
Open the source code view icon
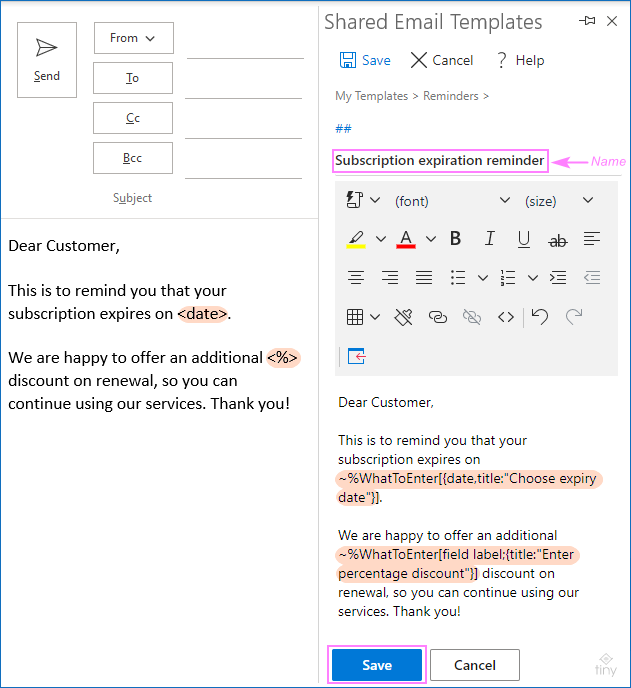coord(506,317)
